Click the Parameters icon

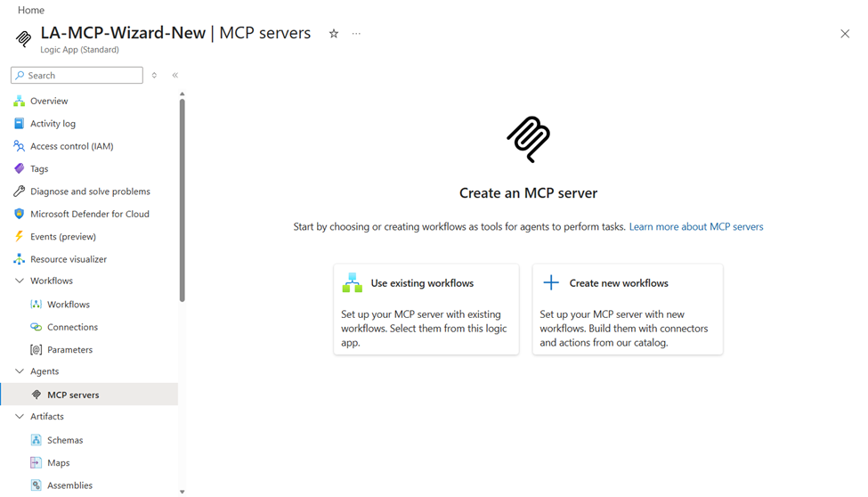[36, 350]
